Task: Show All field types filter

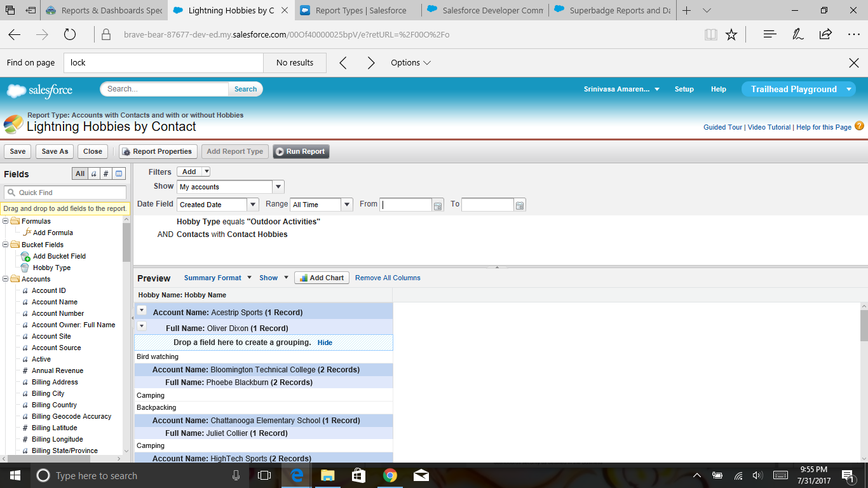Action: pos(79,174)
